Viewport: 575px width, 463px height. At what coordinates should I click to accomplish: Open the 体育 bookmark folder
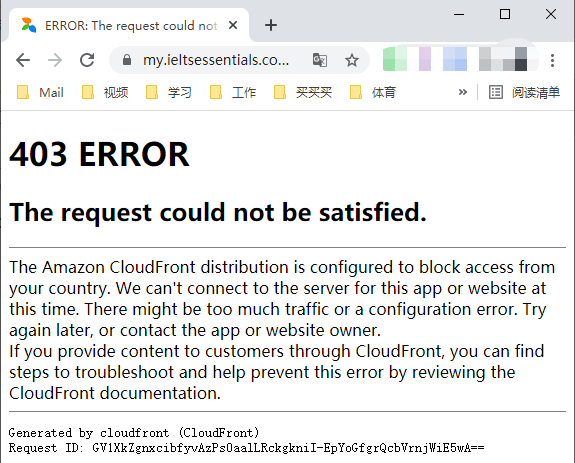[x=373, y=92]
